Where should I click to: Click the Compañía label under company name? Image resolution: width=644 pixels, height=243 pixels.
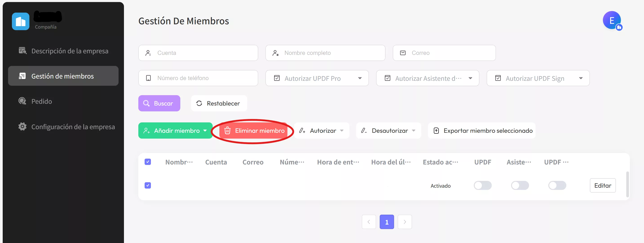click(46, 27)
